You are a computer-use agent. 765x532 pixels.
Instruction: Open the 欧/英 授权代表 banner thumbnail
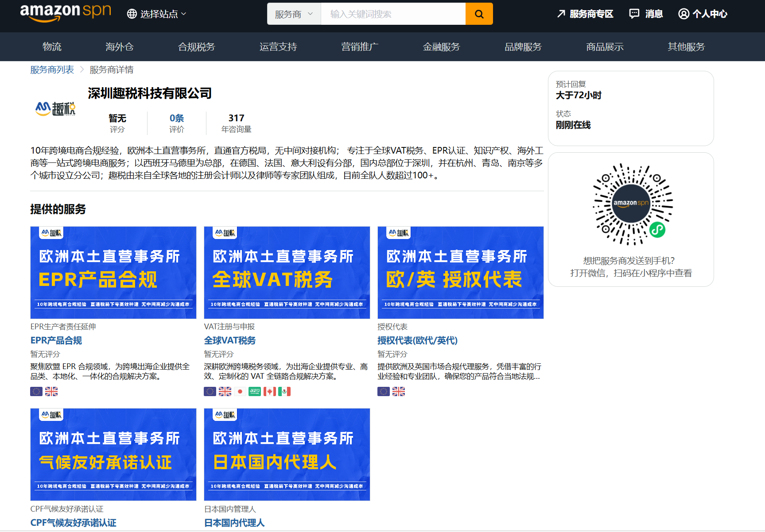click(x=460, y=273)
